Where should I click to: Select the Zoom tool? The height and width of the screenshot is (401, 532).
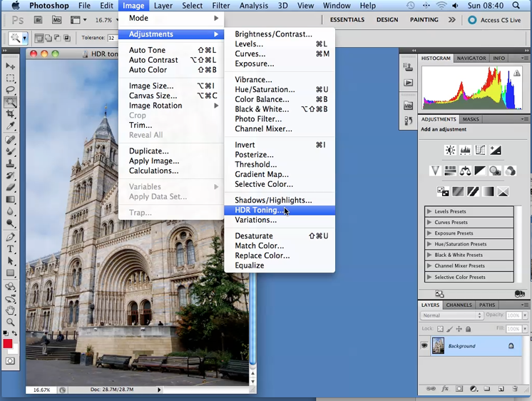10,323
